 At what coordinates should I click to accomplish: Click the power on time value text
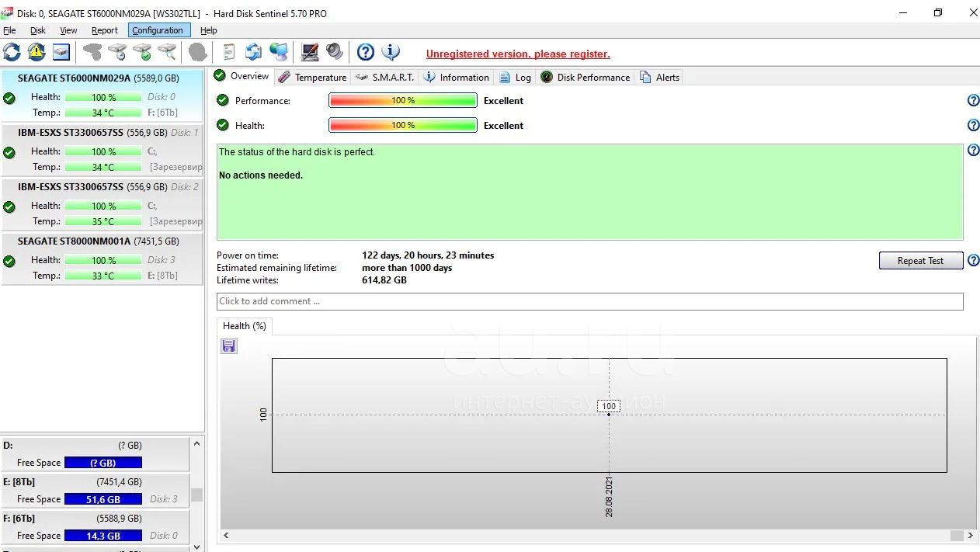click(x=428, y=255)
